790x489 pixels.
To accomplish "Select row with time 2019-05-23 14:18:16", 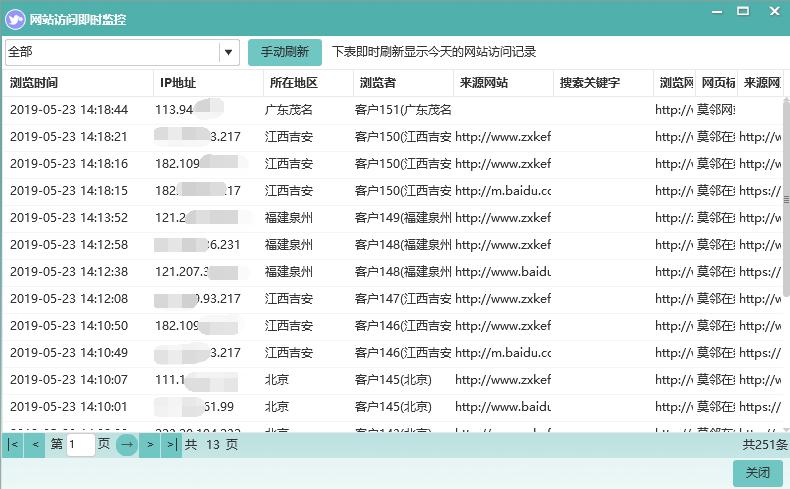I will coord(393,164).
